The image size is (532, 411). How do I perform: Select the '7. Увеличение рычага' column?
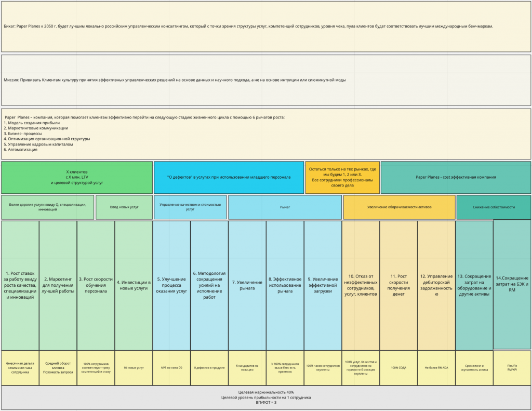(x=247, y=285)
